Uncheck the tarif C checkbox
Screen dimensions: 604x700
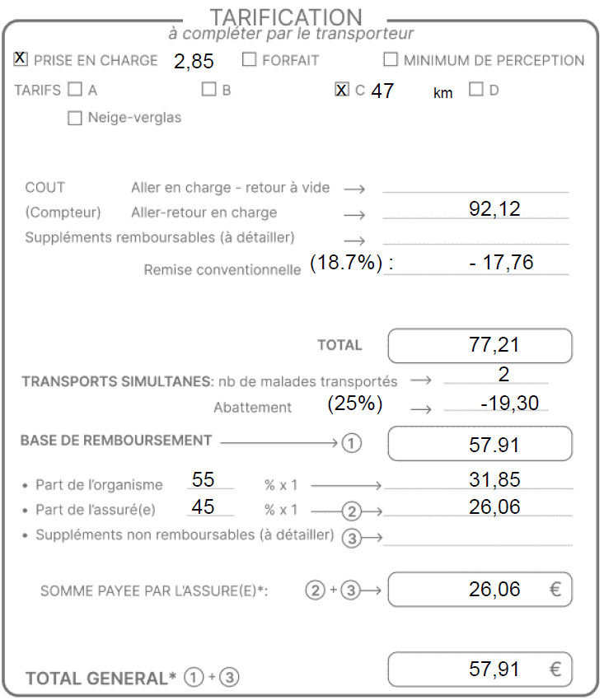click(342, 90)
